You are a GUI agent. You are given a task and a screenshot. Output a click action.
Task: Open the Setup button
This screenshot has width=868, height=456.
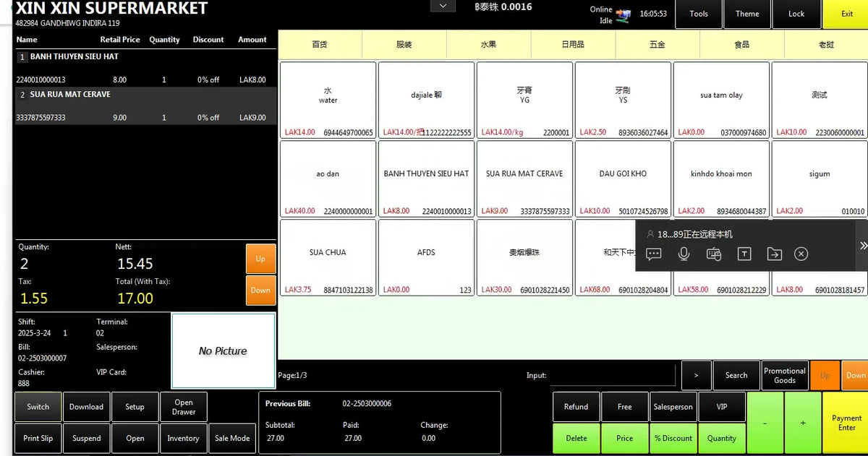point(135,407)
